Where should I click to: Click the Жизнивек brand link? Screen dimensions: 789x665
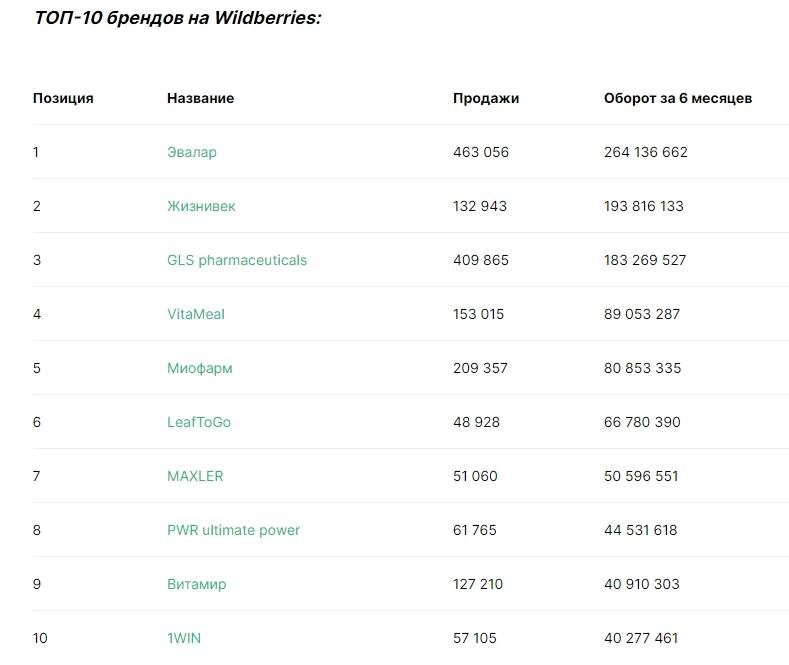coord(201,206)
